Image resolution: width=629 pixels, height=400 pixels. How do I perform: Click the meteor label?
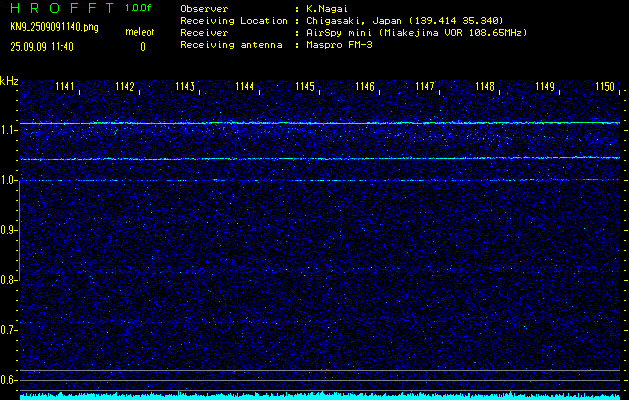coord(140,32)
